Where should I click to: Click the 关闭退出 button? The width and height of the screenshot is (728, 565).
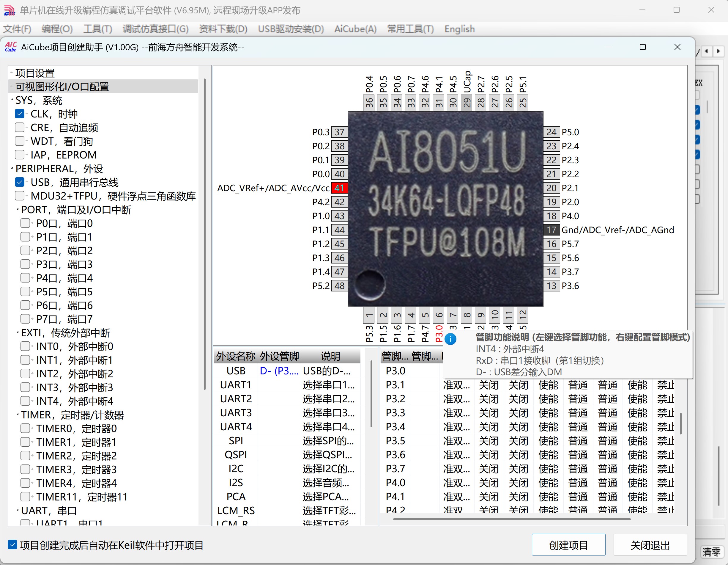click(x=650, y=545)
